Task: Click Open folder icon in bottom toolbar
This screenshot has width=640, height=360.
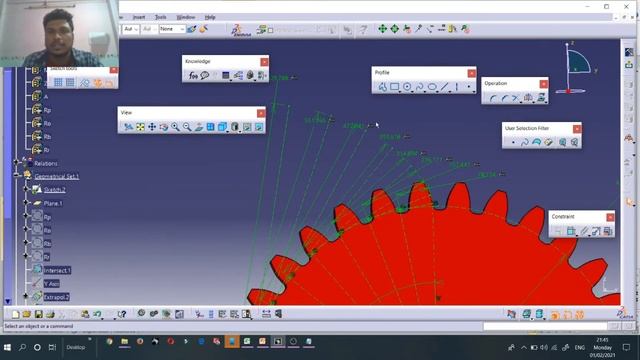Action: point(27,314)
